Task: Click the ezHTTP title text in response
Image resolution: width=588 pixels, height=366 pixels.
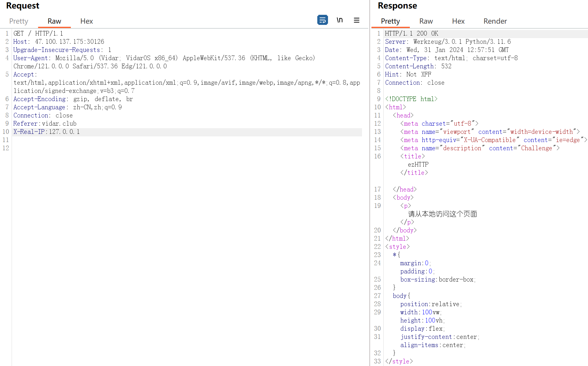Action: coord(418,165)
